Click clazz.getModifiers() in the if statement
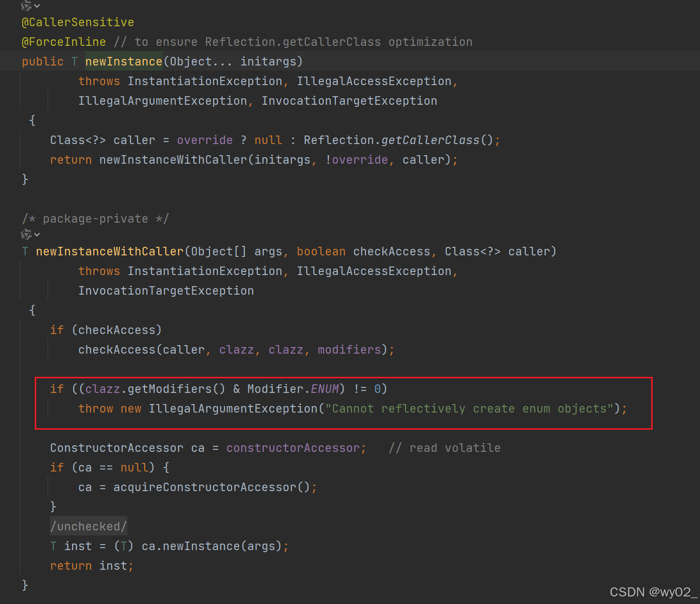The image size is (700, 604). coord(155,389)
